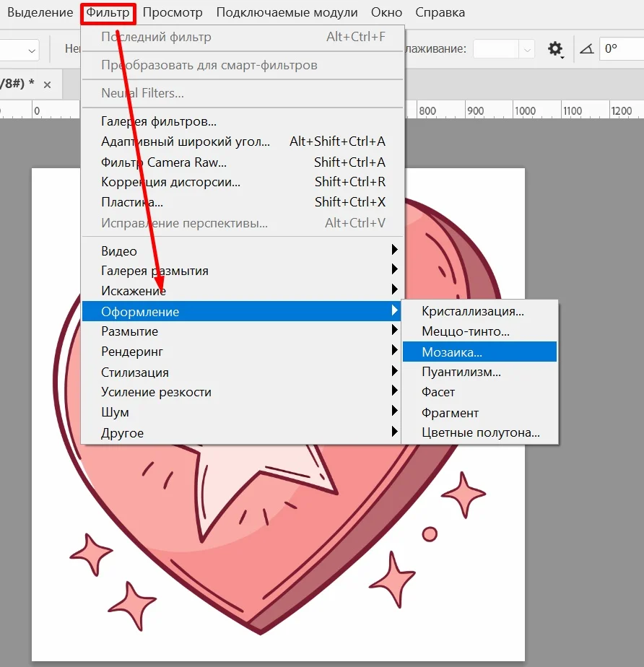644x667 pixels.
Task: Open the Подключаемые модули menu
Action: 287,13
